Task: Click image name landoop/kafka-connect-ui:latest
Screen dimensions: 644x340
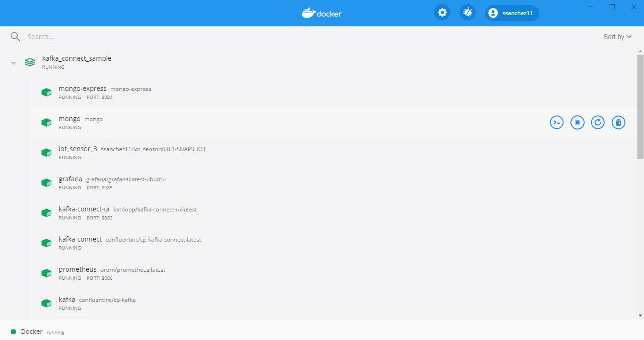Action: click(155, 210)
